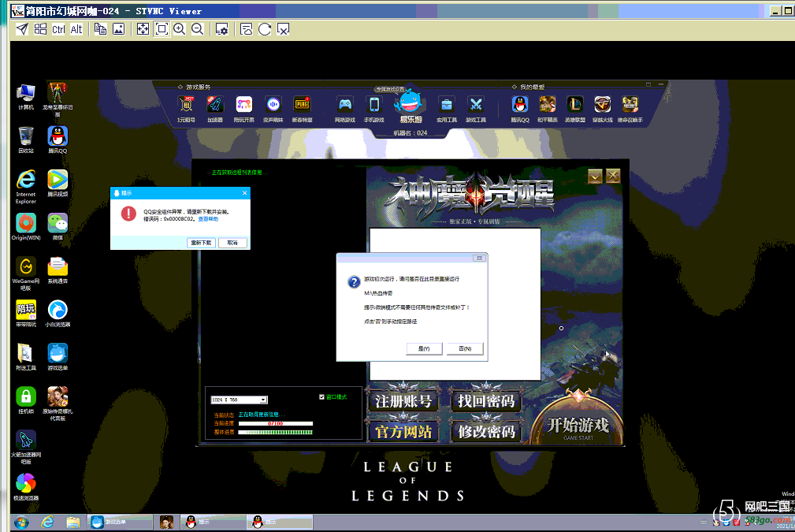795x532 pixels.
Task: Open the 1024 x 768 resolution dropdown
Action: (240, 400)
